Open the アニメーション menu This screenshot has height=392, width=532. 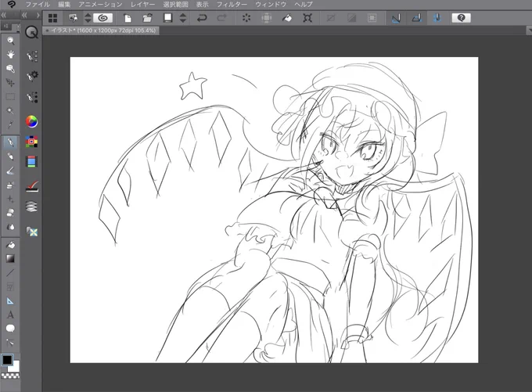[x=100, y=5]
